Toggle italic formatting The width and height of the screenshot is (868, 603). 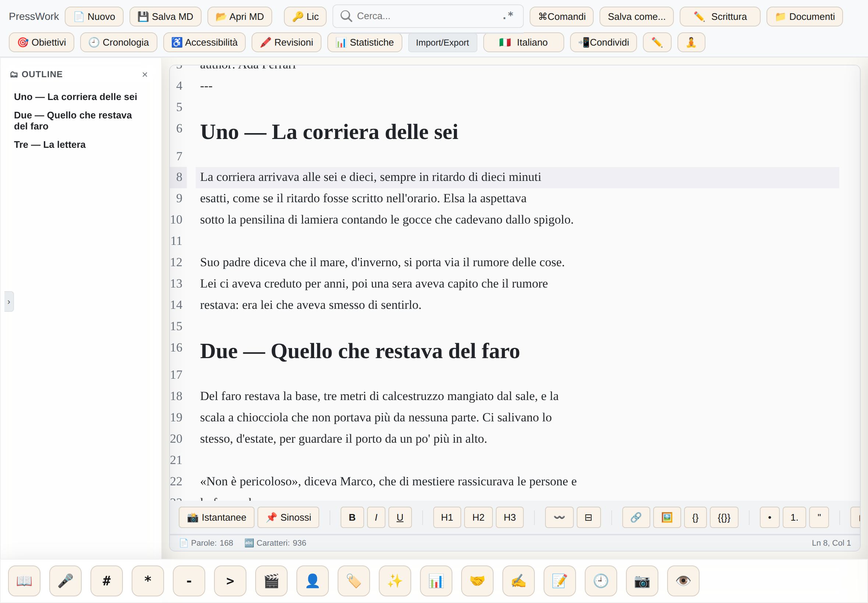point(376,517)
